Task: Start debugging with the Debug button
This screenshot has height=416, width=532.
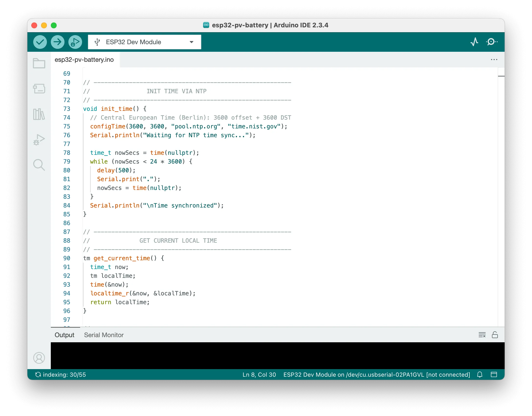Action: coord(75,42)
